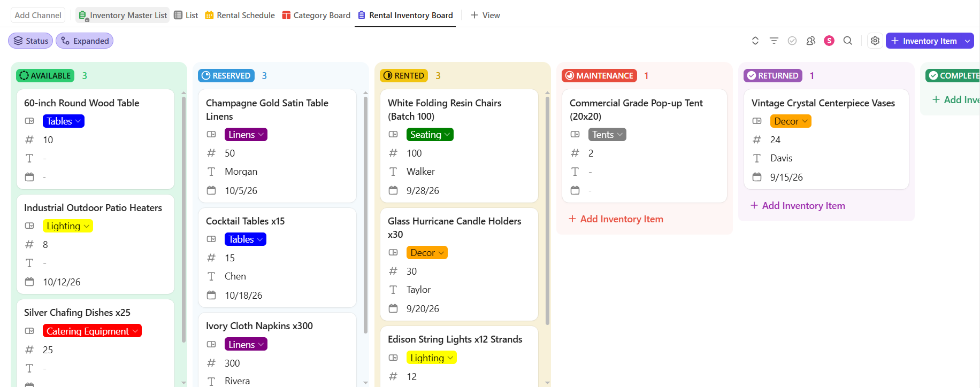Viewport: 980px width, 388px height.
Task: Switch to the List view tab
Action: pyautogui.click(x=186, y=15)
